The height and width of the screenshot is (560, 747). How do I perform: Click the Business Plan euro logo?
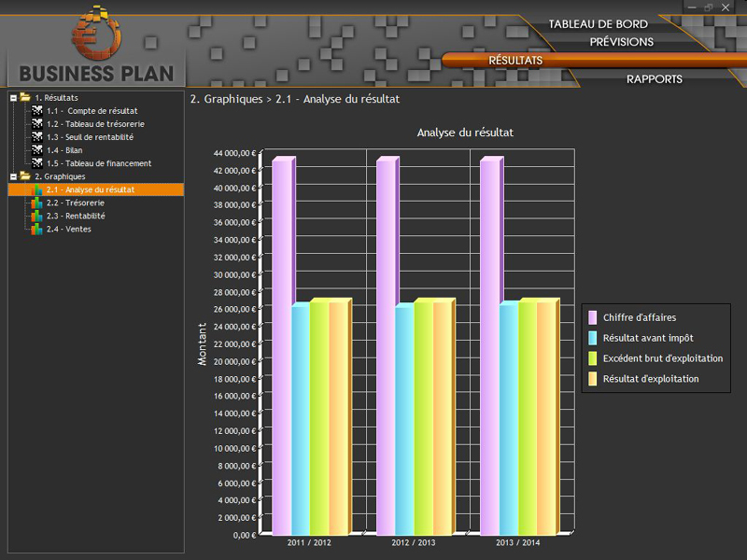point(96,33)
